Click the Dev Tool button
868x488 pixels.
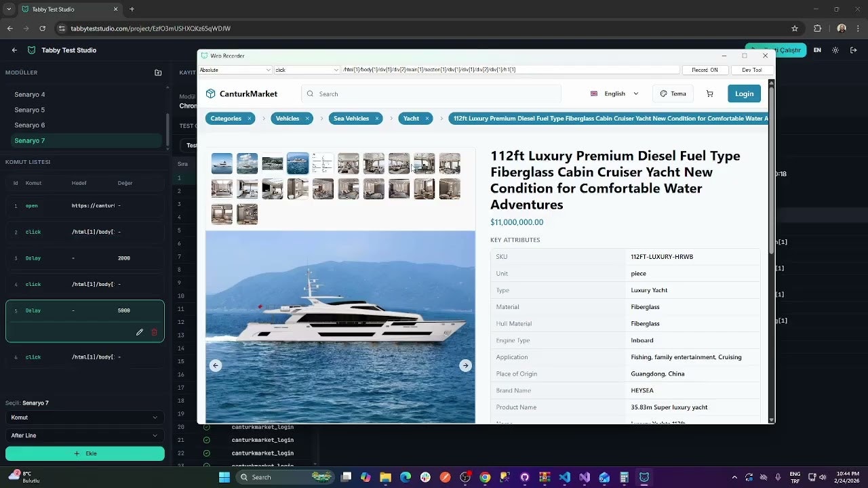[751, 70]
